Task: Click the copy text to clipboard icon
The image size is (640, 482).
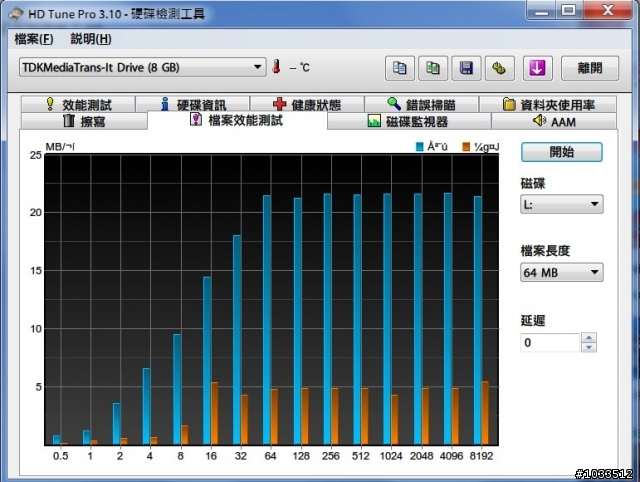Action: (400, 68)
